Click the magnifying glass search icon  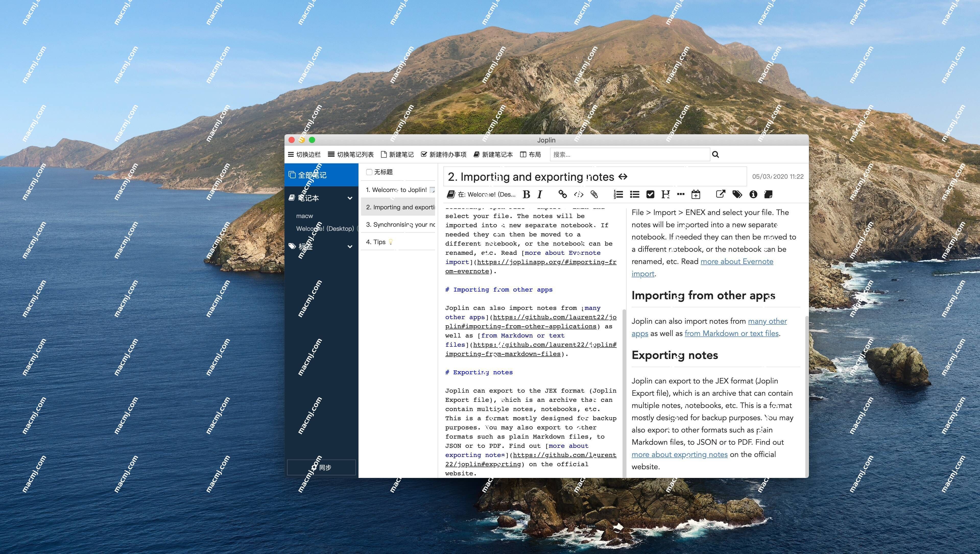[715, 154]
